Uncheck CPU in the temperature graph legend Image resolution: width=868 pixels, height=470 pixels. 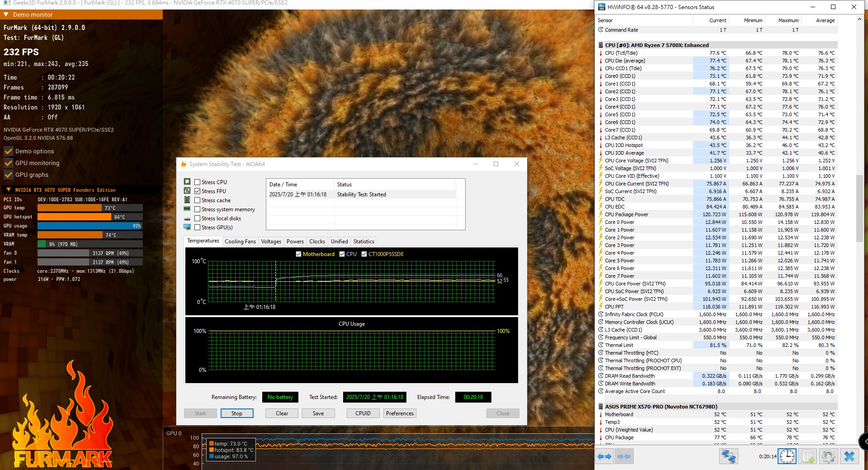342,254
